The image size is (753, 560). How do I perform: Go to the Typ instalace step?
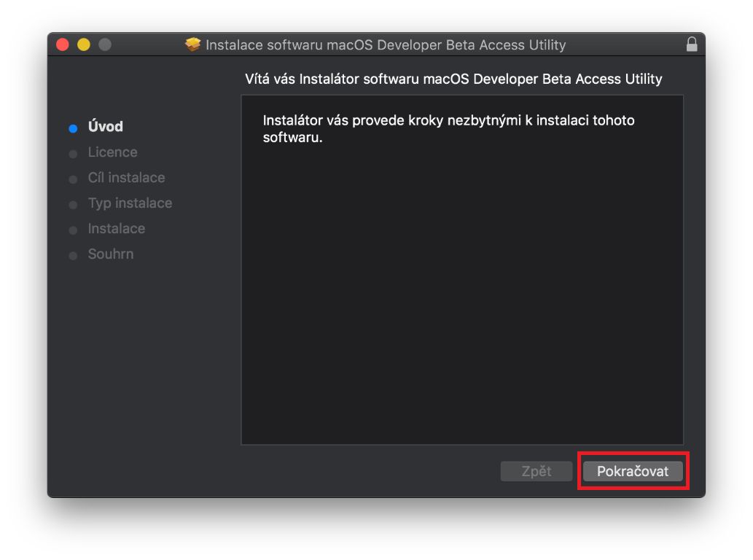pyautogui.click(x=130, y=203)
